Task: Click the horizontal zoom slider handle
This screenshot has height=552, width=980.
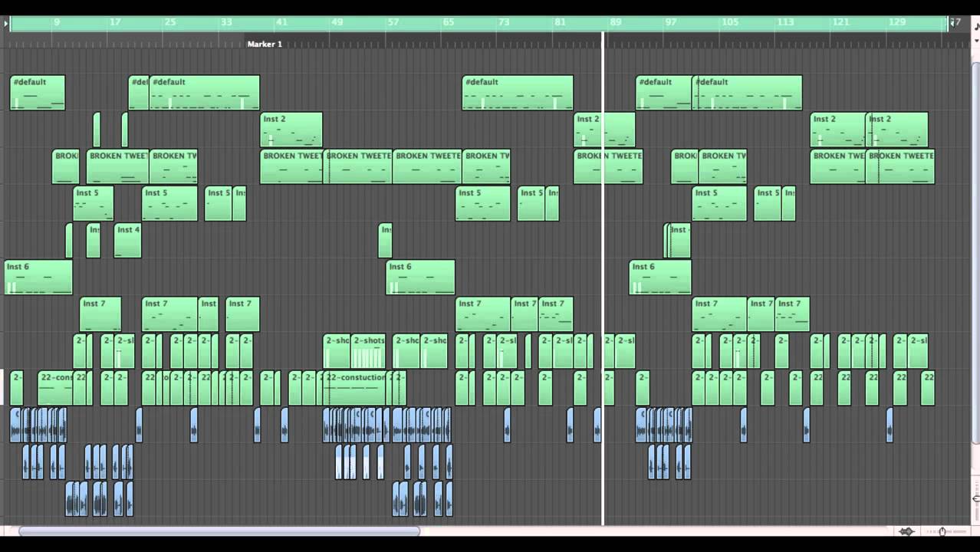Action: [942, 531]
